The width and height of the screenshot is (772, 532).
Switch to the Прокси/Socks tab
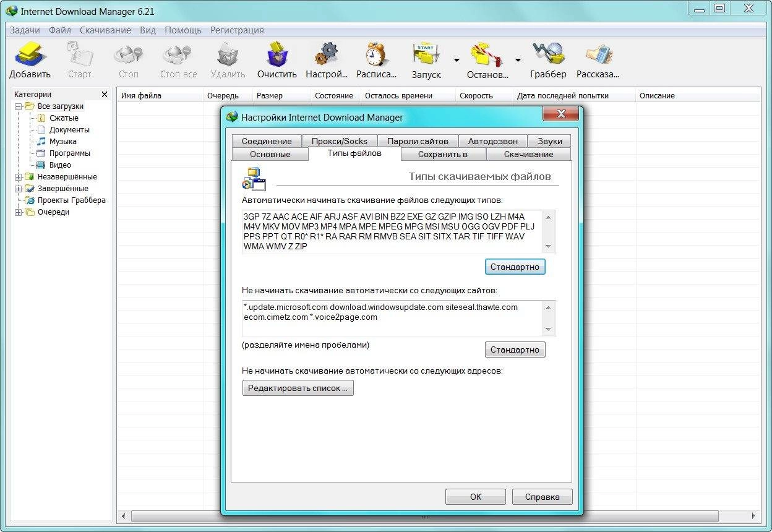[340, 141]
